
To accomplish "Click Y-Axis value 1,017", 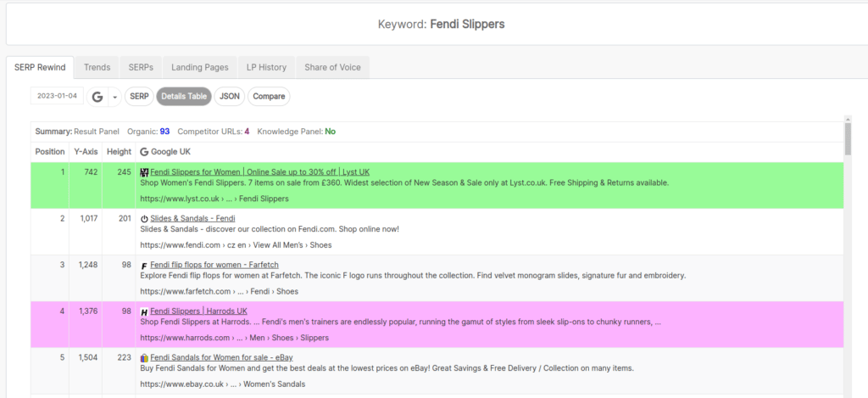I will 88,218.
